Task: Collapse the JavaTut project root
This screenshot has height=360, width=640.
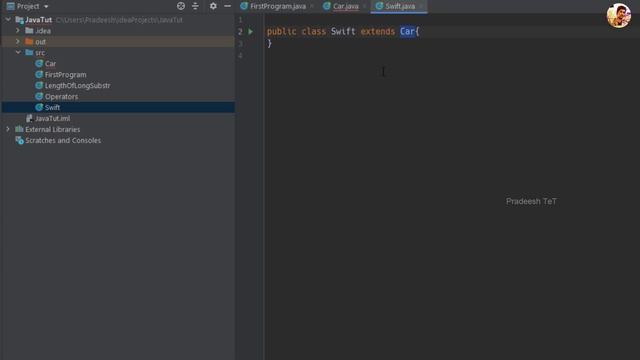Action: click(8, 20)
